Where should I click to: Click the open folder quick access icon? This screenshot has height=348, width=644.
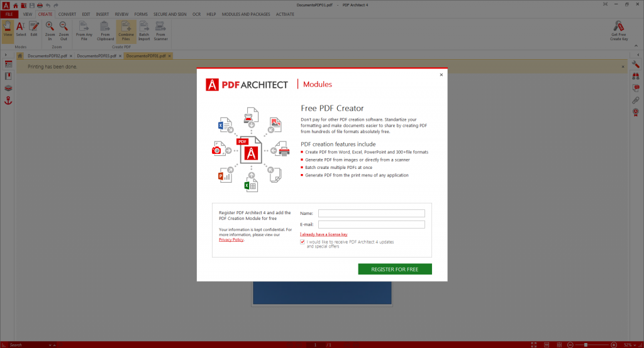(24, 5)
